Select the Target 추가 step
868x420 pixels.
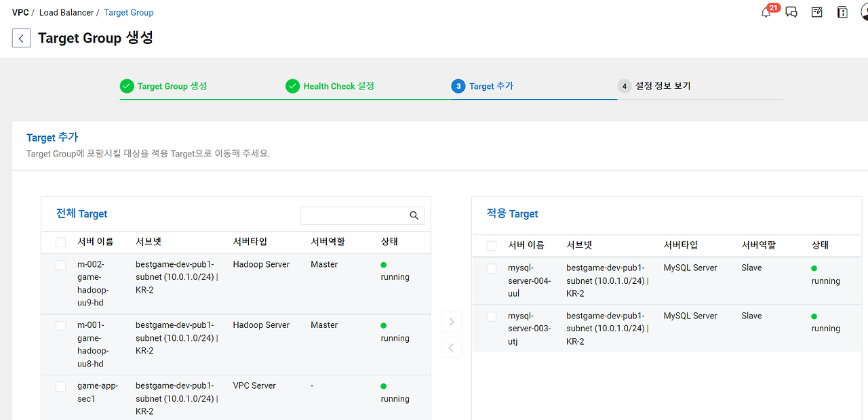(491, 86)
